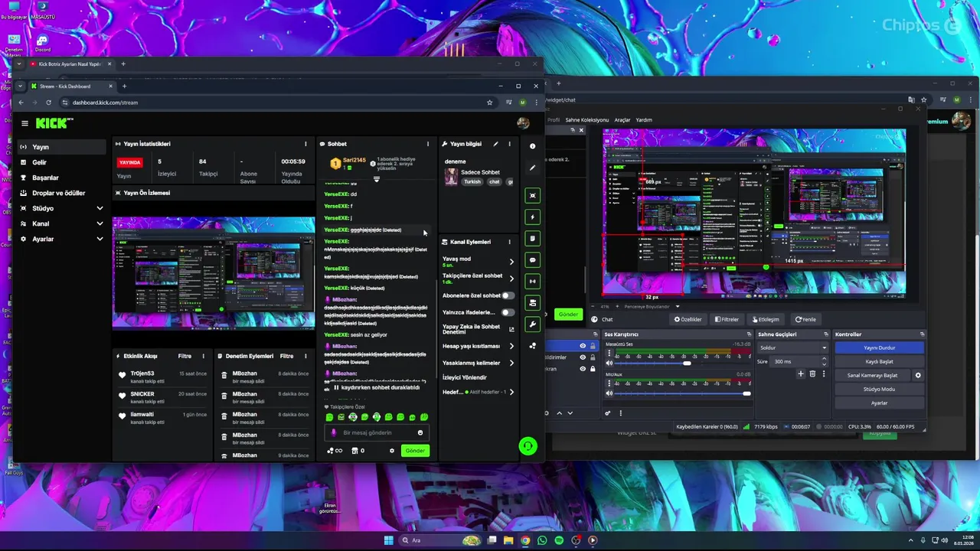
Task: Toggle stream stats signal icon in rail
Action: pyautogui.click(x=533, y=281)
